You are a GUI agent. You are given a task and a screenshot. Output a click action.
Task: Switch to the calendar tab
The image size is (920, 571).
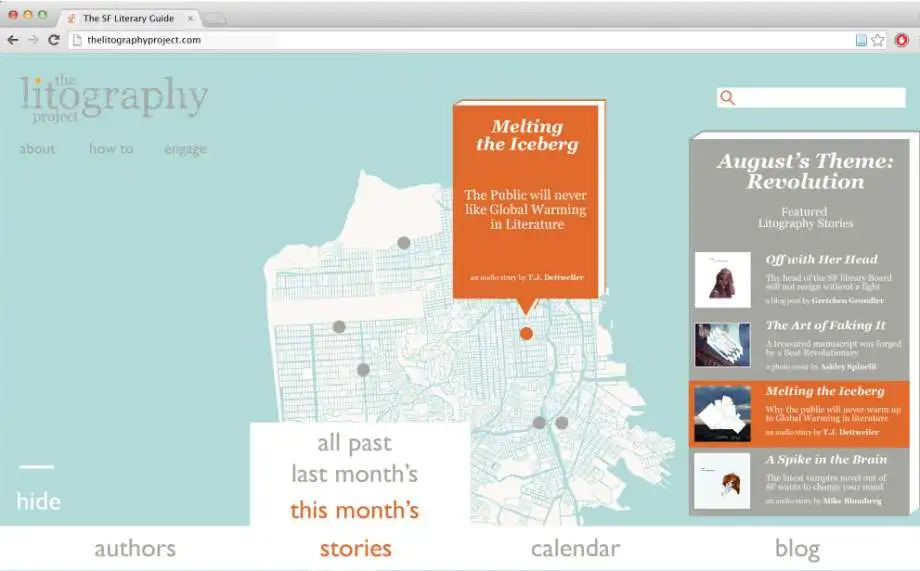(575, 548)
